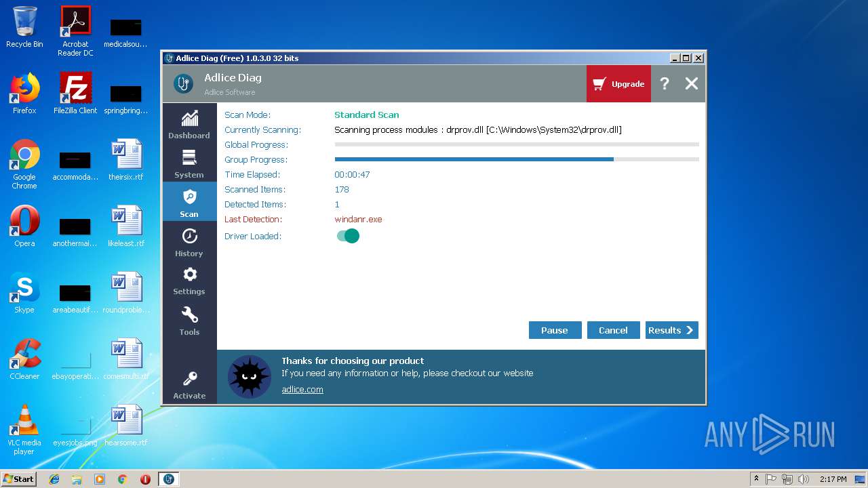Screen dimensions: 868x488
Task: Cancel the current scan
Action: click(613, 330)
